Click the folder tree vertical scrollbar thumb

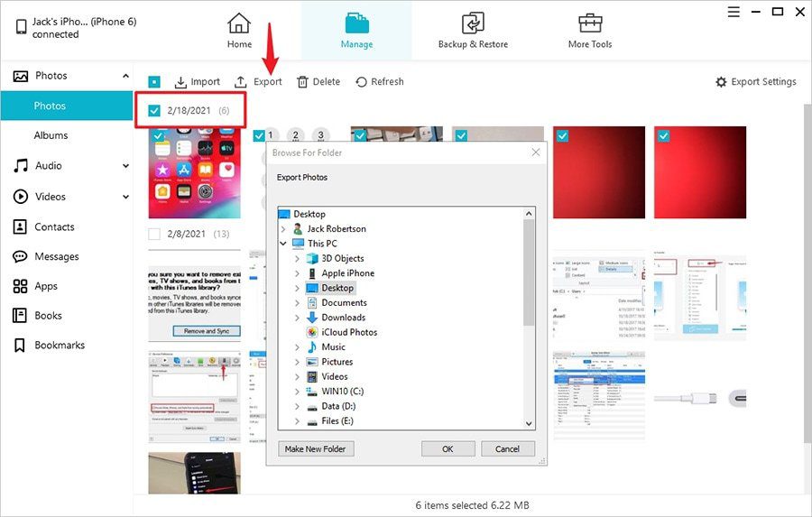tap(529, 272)
